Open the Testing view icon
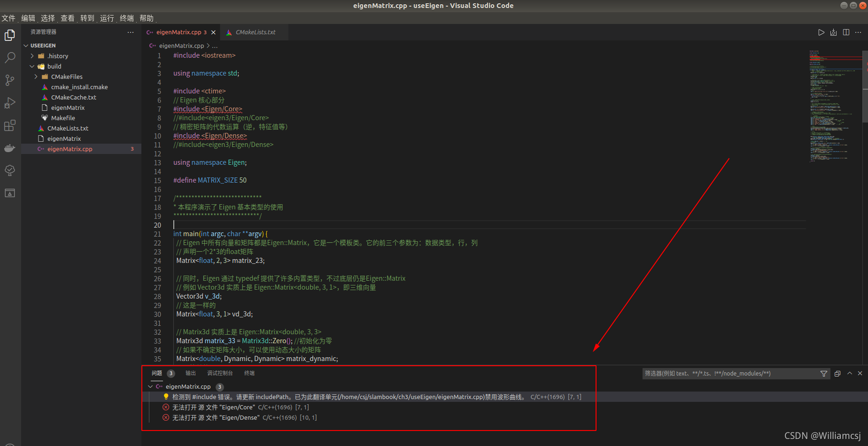Image resolution: width=868 pixels, height=446 pixels. pyautogui.click(x=10, y=170)
